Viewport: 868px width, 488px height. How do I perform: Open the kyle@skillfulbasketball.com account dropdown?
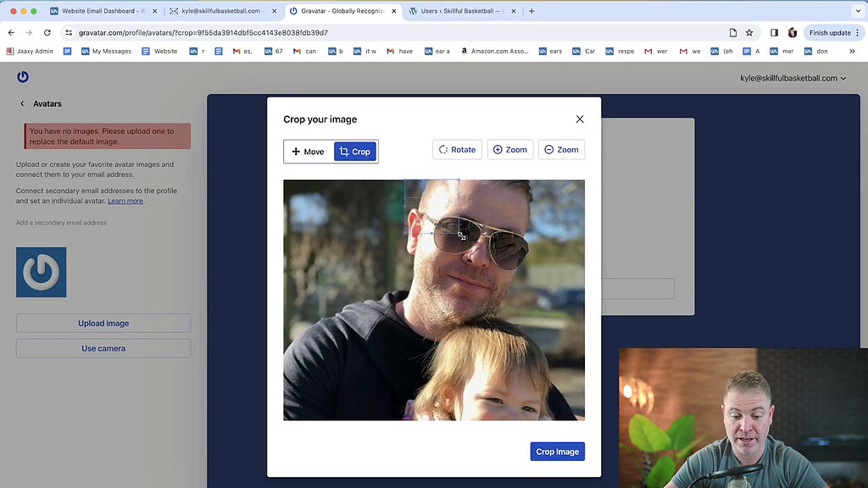(794, 77)
